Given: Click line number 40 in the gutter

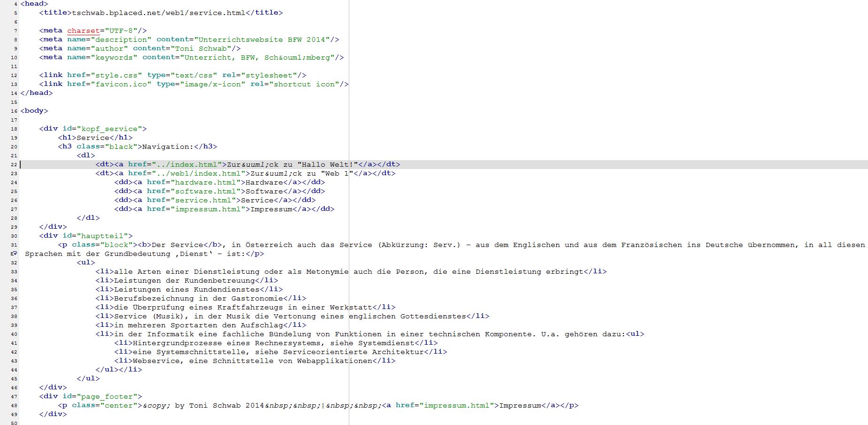Looking at the screenshot, I should pos(14,334).
